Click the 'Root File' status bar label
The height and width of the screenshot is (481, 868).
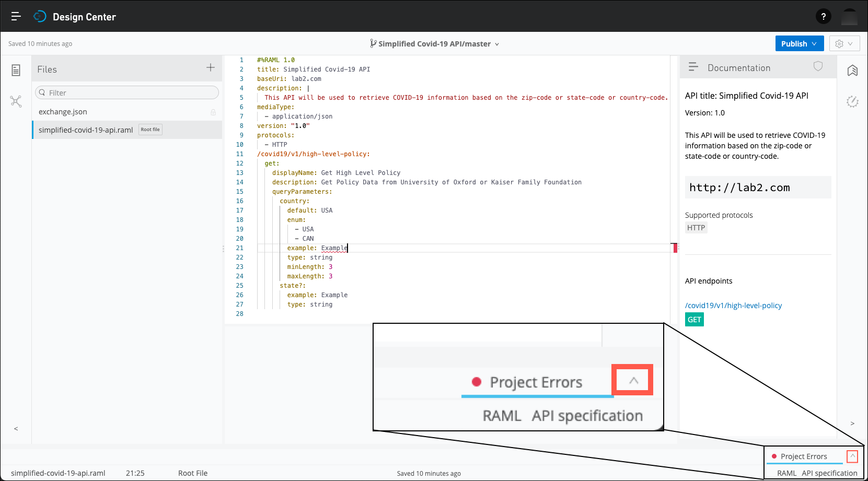(x=193, y=473)
